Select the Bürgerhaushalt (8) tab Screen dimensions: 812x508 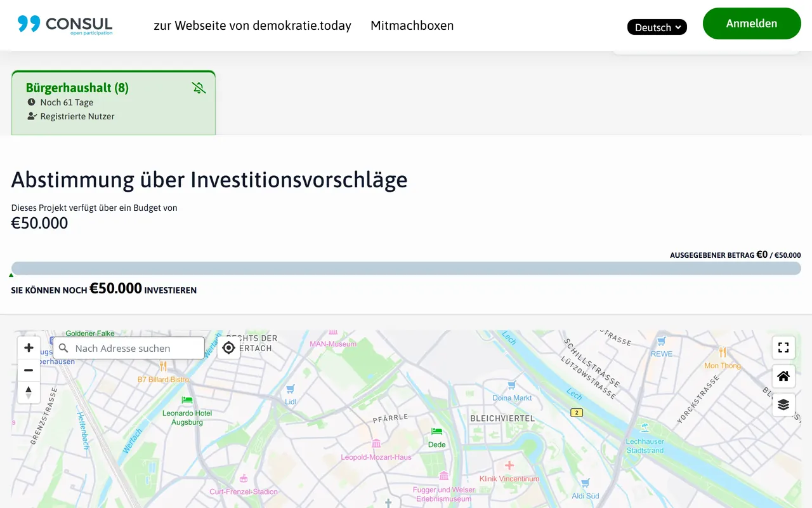pyautogui.click(x=114, y=103)
